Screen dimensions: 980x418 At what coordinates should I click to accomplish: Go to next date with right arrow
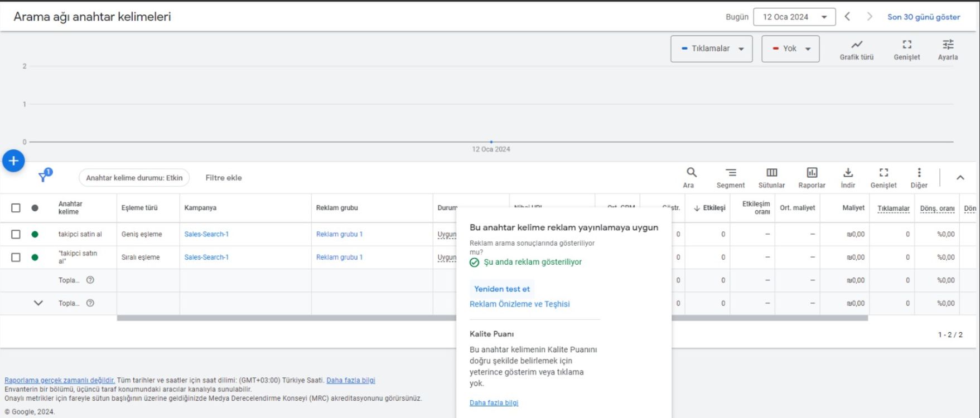(x=869, y=17)
